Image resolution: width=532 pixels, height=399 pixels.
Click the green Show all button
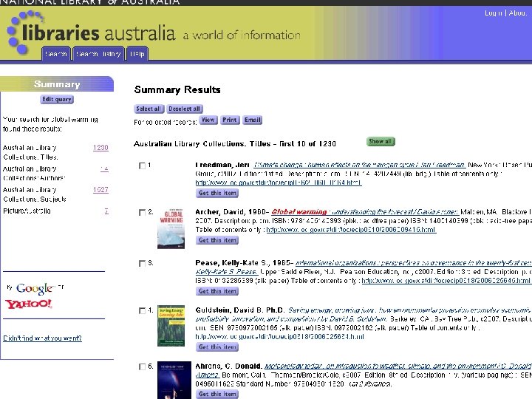pyautogui.click(x=381, y=141)
